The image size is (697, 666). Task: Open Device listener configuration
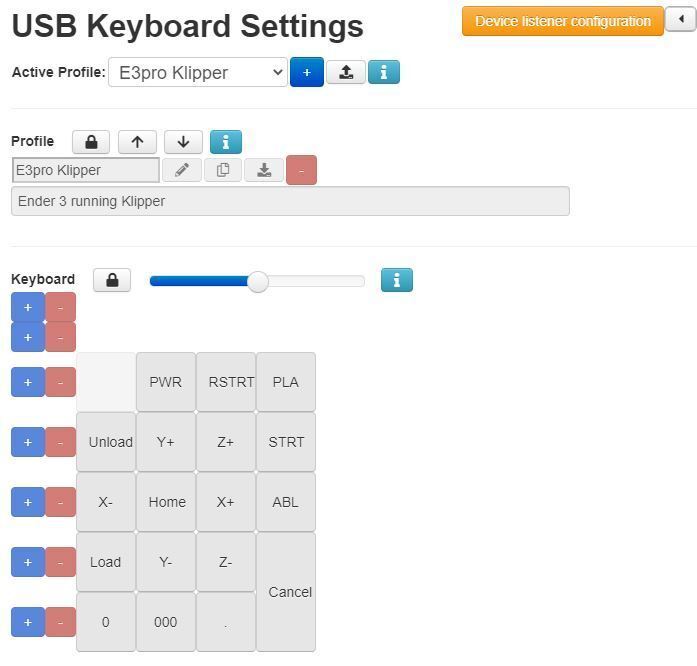coord(562,21)
